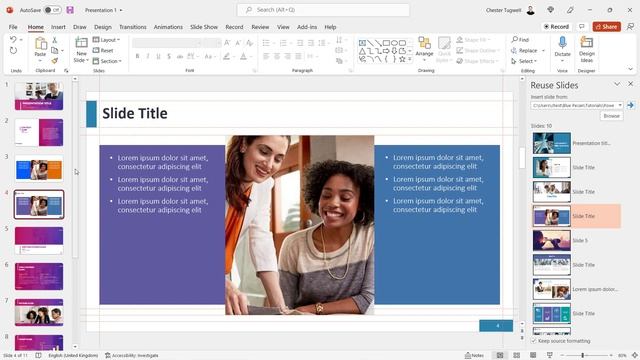This screenshot has height=360, width=640.
Task: Open the Shape Fill dropdown
Action: 473,40
